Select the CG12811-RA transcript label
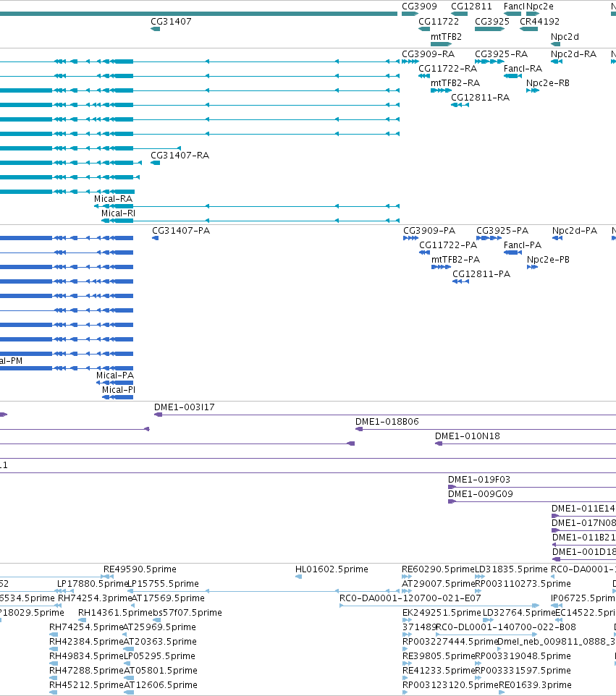Viewport: 616px width, 696px height. click(480, 97)
